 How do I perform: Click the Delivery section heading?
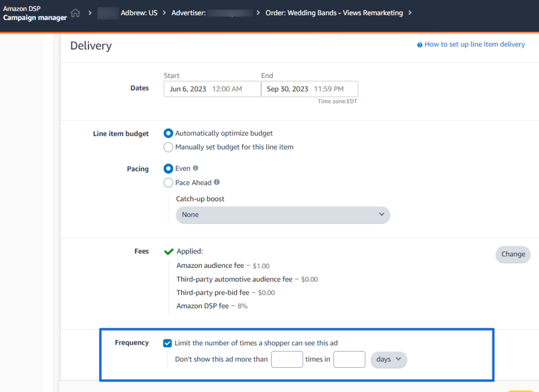coord(91,46)
